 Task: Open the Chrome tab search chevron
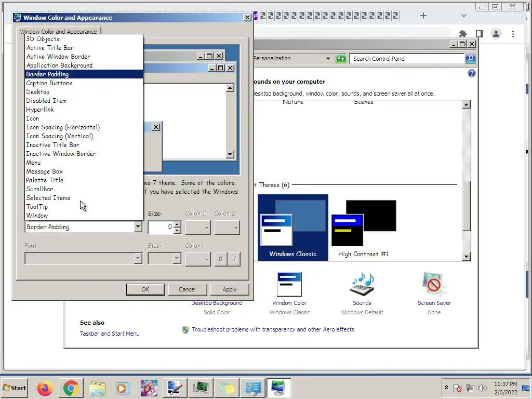[x=464, y=16]
